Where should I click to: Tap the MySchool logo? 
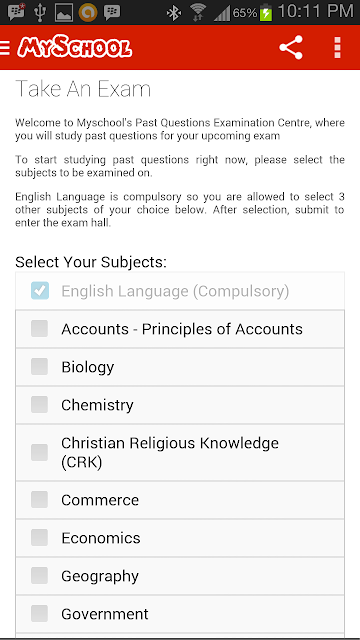coord(75,48)
